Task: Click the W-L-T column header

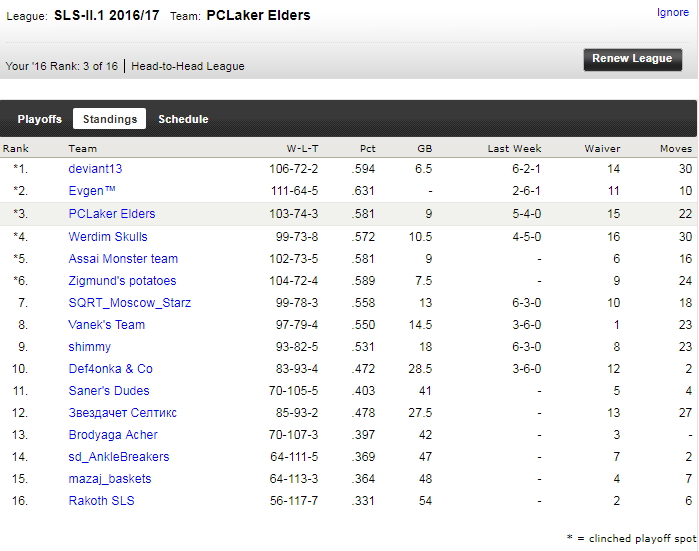Action: [302, 148]
